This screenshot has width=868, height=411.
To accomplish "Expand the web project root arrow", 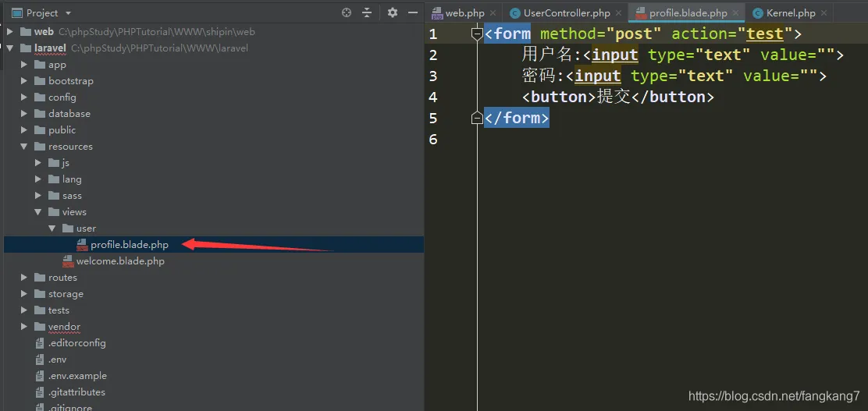I will tap(10, 31).
